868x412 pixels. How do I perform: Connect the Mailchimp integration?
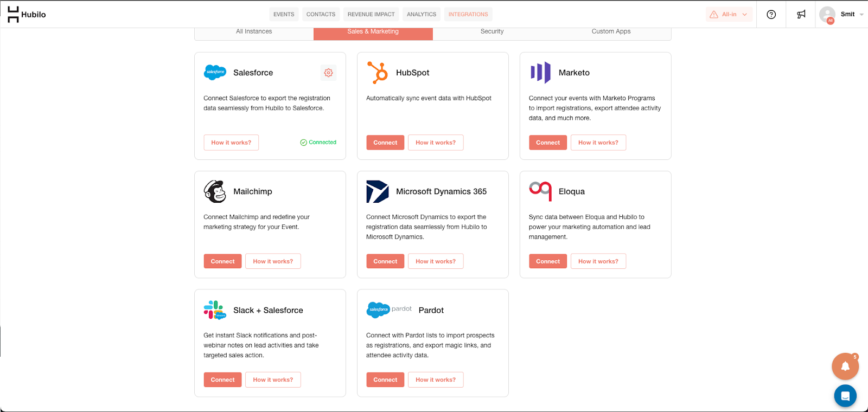pos(222,261)
